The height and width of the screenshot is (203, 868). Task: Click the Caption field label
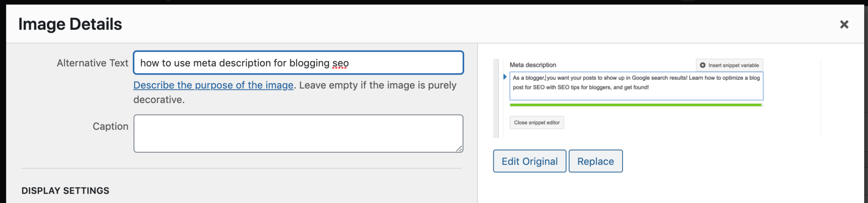point(110,126)
